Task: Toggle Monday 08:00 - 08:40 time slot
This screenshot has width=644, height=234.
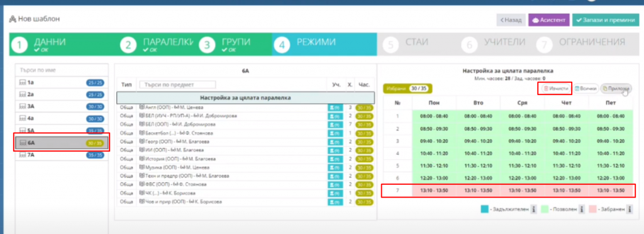Action: [434, 116]
